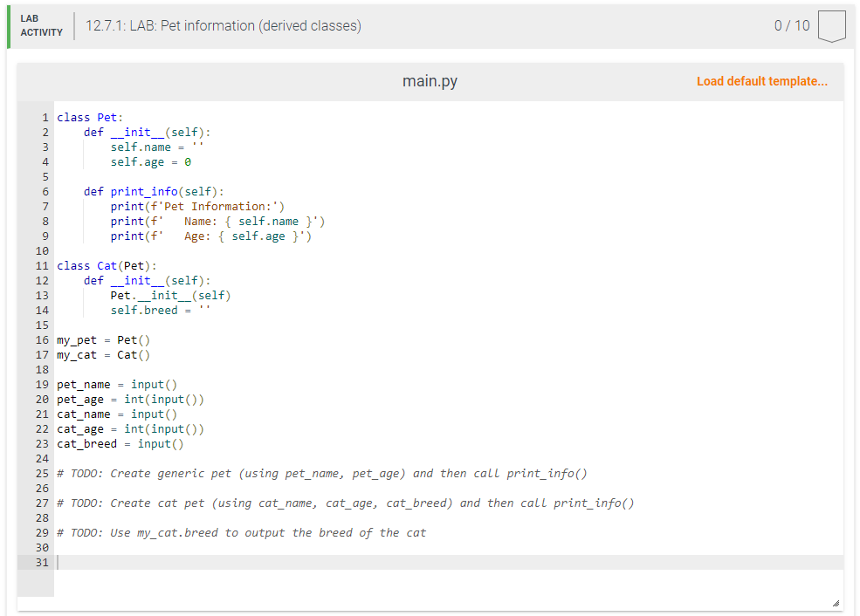Image resolution: width=860 pixels, height=616 pixels.
Task: Open the Load default template link
Action: 761,80
